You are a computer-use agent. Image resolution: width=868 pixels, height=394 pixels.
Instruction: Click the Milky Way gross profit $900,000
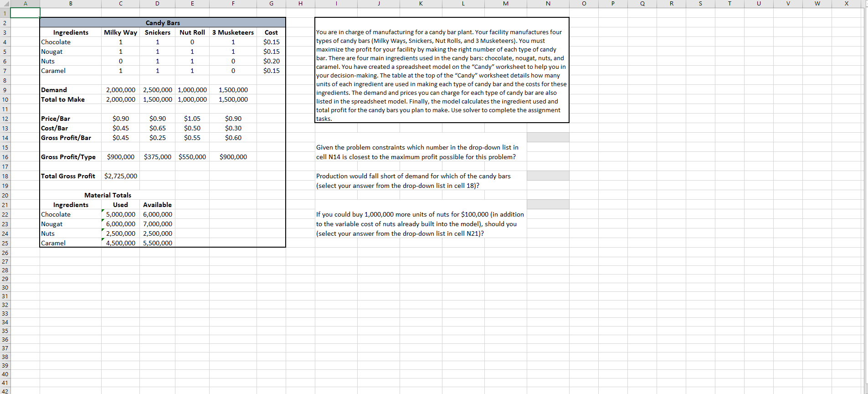[x=120, y=157]
